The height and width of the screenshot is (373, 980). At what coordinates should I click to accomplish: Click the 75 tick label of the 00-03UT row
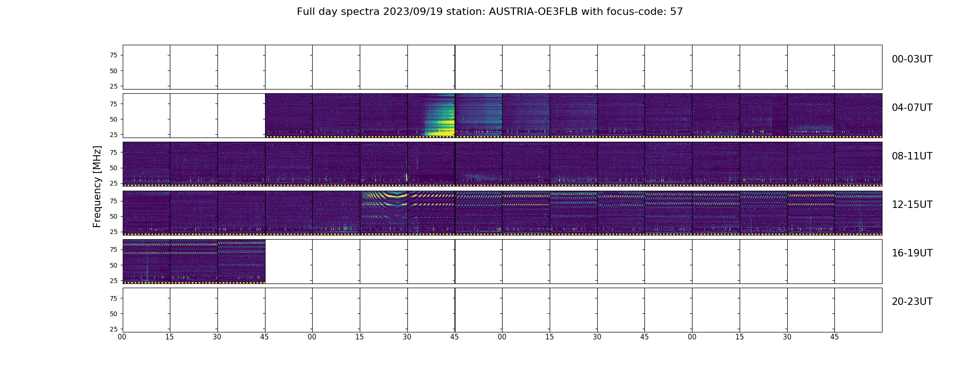point(113,55)
